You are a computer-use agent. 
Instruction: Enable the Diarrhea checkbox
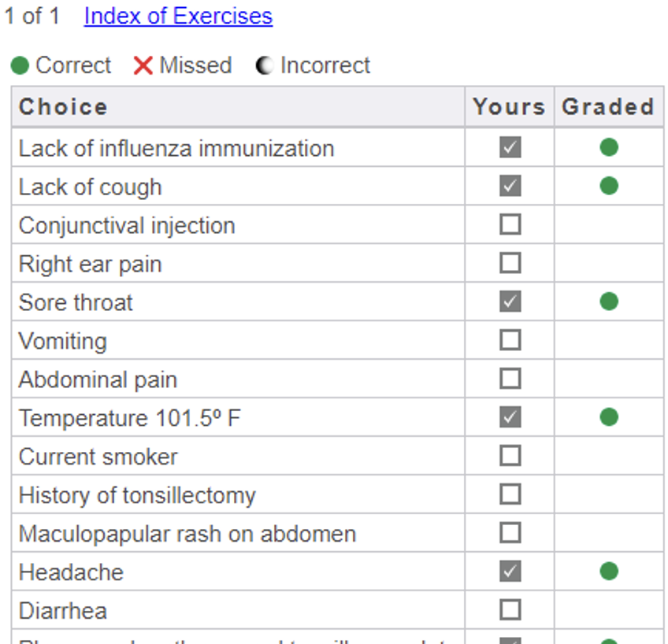click(x=510, y=610)
